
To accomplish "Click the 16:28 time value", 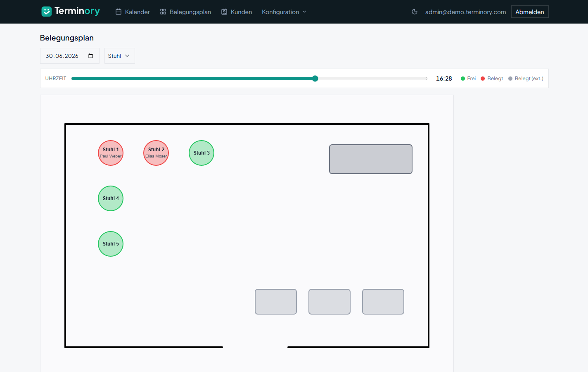I will click(x=444, y=79).
